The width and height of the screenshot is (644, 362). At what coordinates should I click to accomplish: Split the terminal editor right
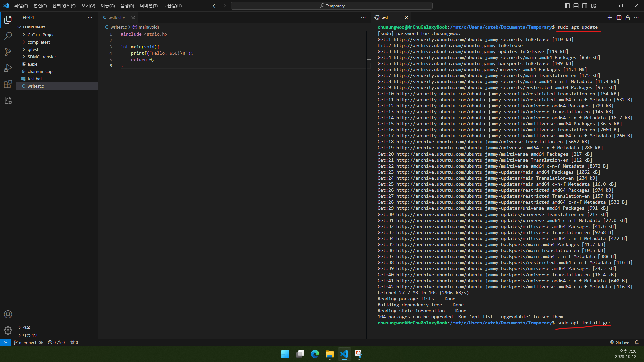[619, 18]
